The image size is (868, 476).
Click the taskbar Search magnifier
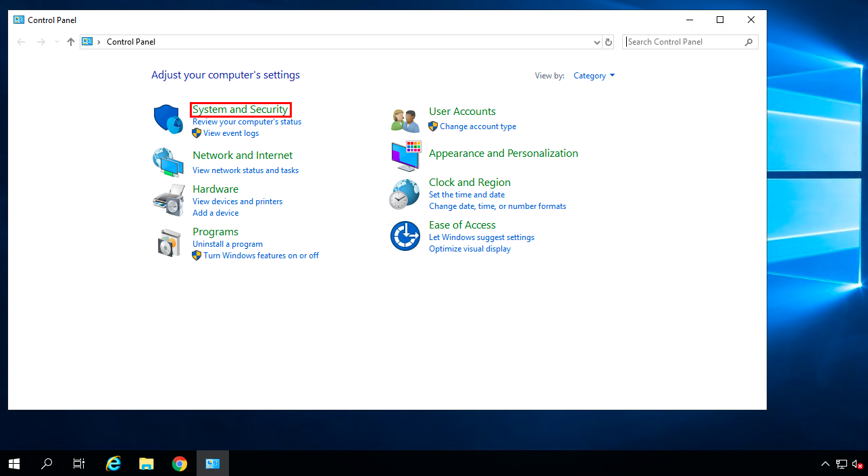pyautogui.click(x=47, y=463)
